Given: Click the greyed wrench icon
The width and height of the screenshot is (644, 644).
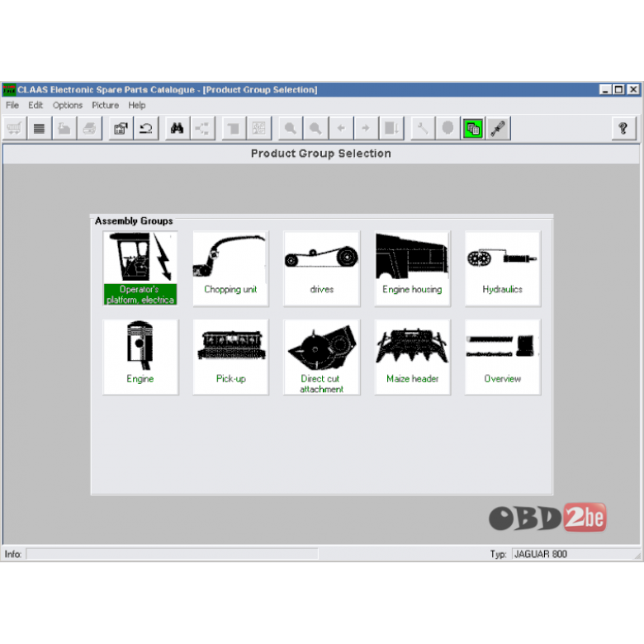Looking at the screenshot, I should (x=423, y=129).
